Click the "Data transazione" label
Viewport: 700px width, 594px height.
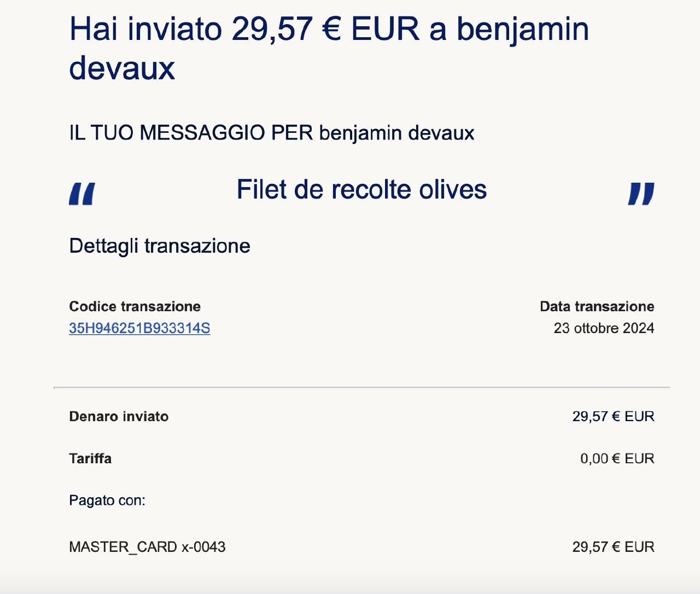pos(597,306)
